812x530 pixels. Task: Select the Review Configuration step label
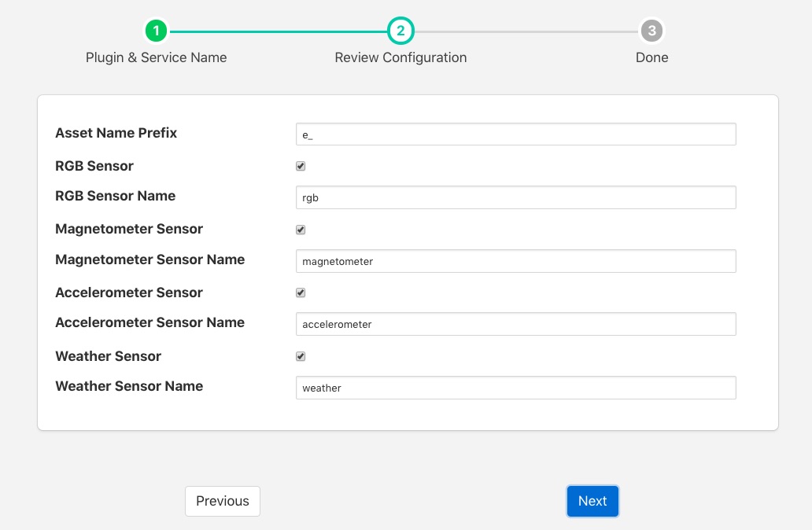(400, 57)
